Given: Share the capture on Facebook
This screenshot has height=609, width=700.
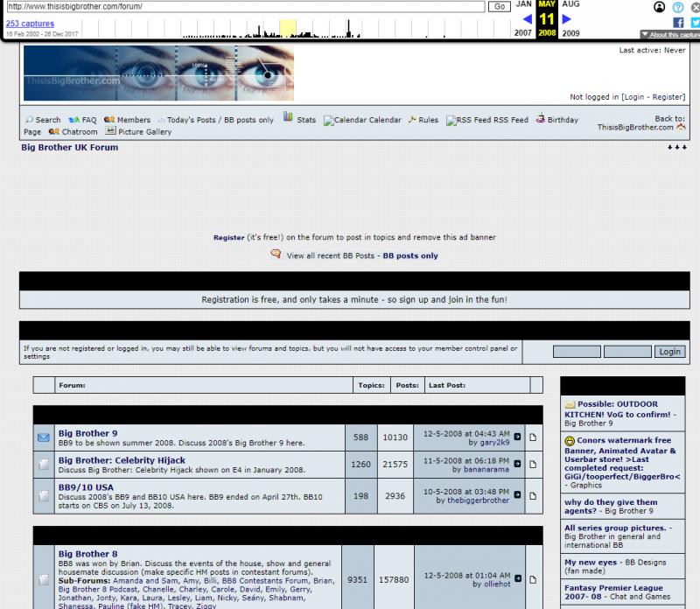Looking at the screenshot, I should tap(678, 23).
